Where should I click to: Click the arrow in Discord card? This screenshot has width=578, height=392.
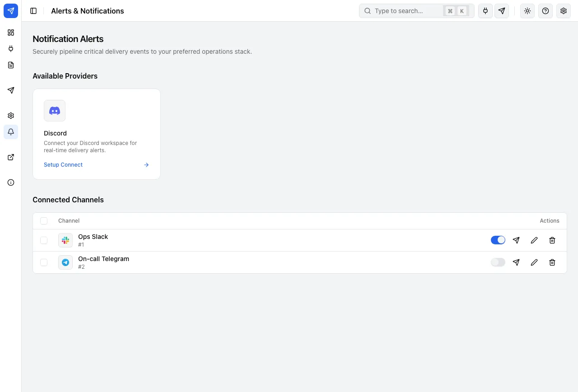click(146, 165)
